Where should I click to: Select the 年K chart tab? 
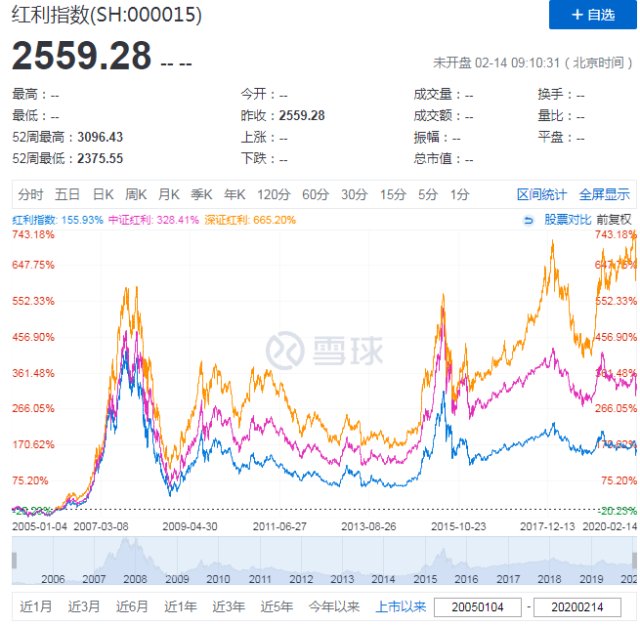(x=234, y=194)
